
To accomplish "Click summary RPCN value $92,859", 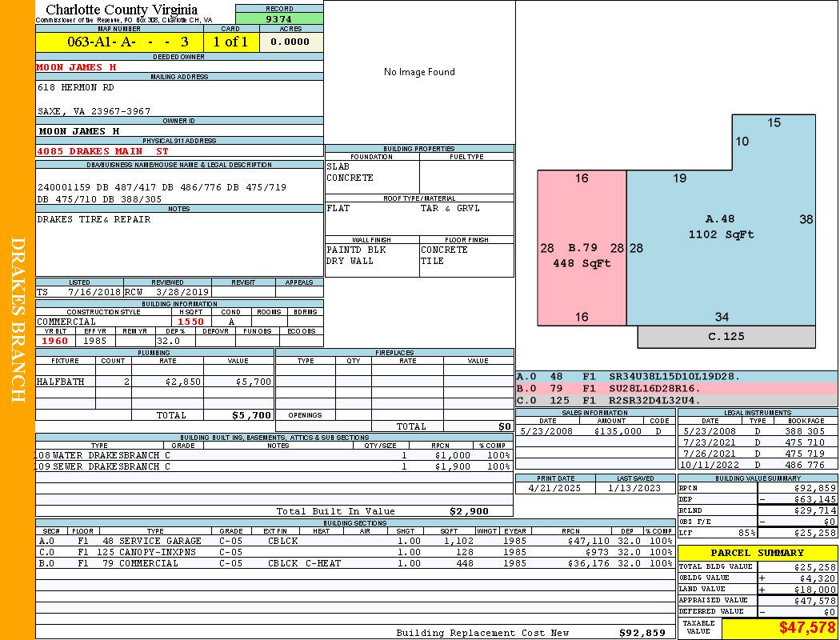I will point(815,489).
